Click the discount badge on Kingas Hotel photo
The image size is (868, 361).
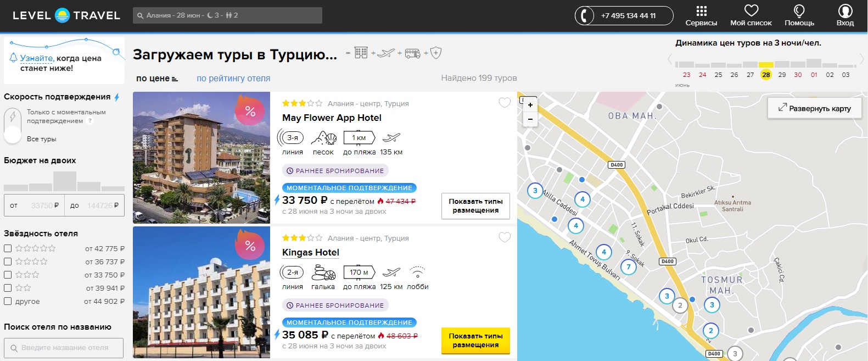(250, 245)
